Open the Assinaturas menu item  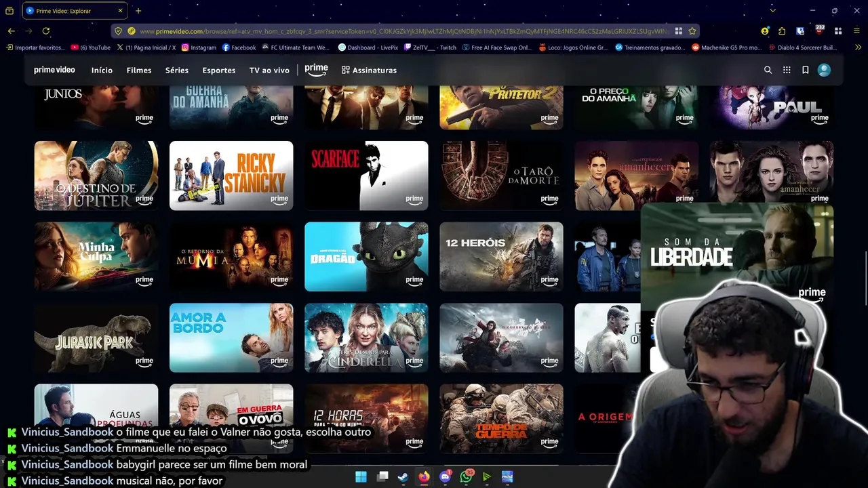[x=369, y=70]
